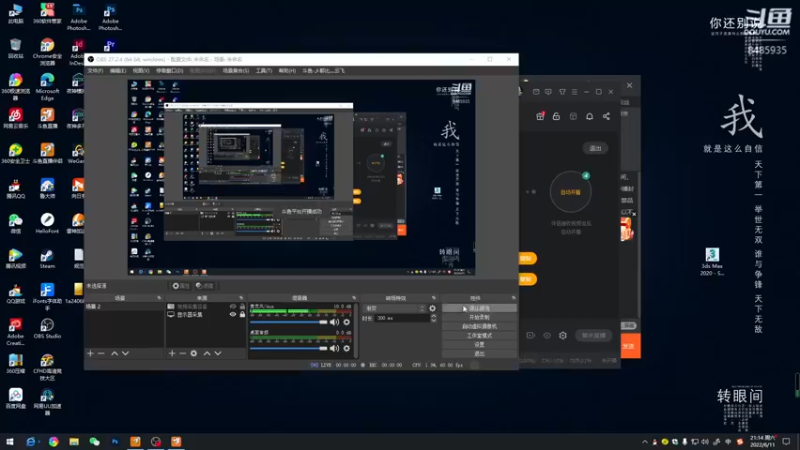The width and height of the screenshot is (800, 450).
Task: Pop out sources dock panel icon
Action: pyautogui.click(x=241, y=298)
